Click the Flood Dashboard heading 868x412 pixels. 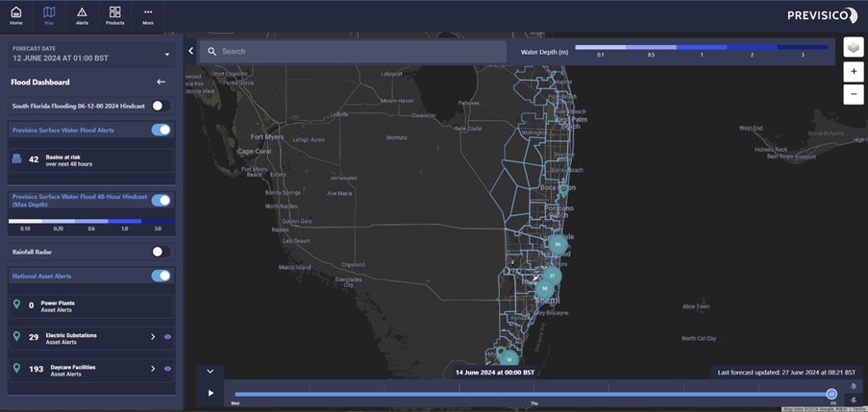point(40,82)
